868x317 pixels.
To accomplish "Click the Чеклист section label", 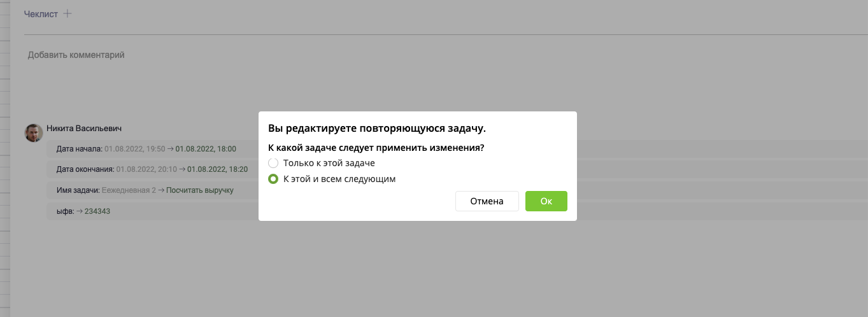I will pos(41,14).
